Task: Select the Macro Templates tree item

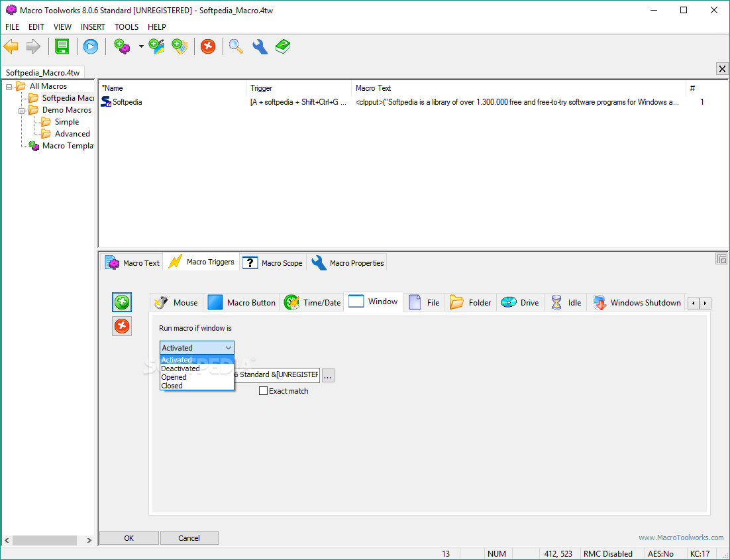Action: point(61,146)
